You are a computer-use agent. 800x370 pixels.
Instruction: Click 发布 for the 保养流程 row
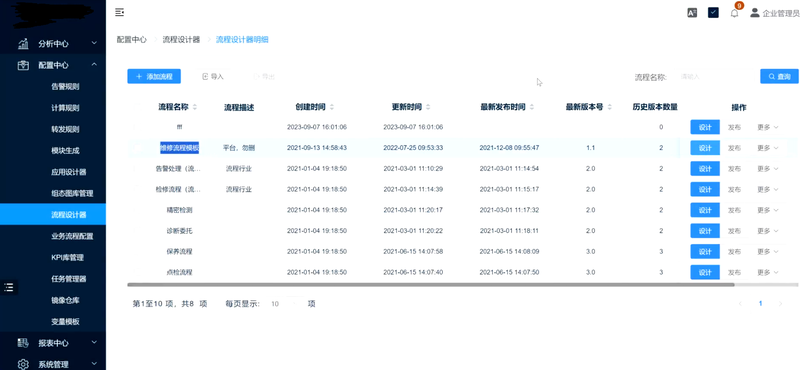tap(734, 252)
